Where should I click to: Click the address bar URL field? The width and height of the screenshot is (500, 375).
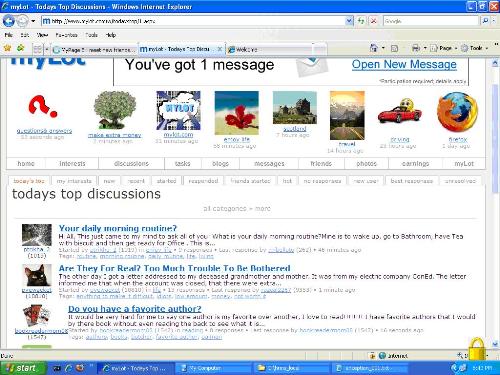coord(193,21)
